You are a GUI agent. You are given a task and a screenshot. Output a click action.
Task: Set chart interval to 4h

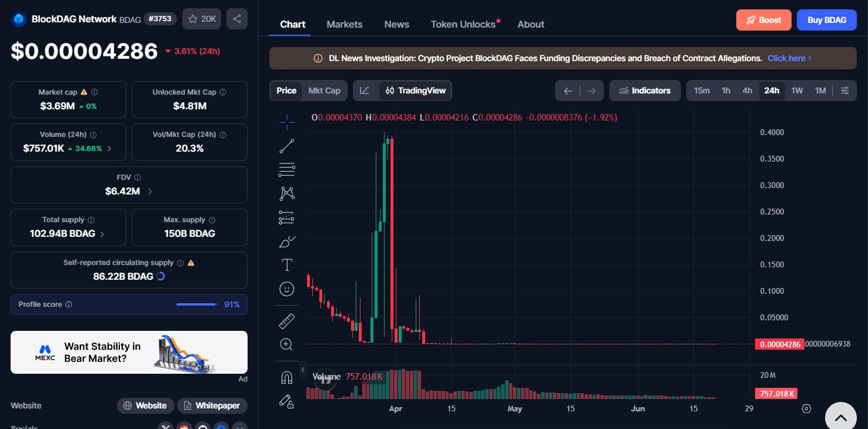(x=747, y=91)
